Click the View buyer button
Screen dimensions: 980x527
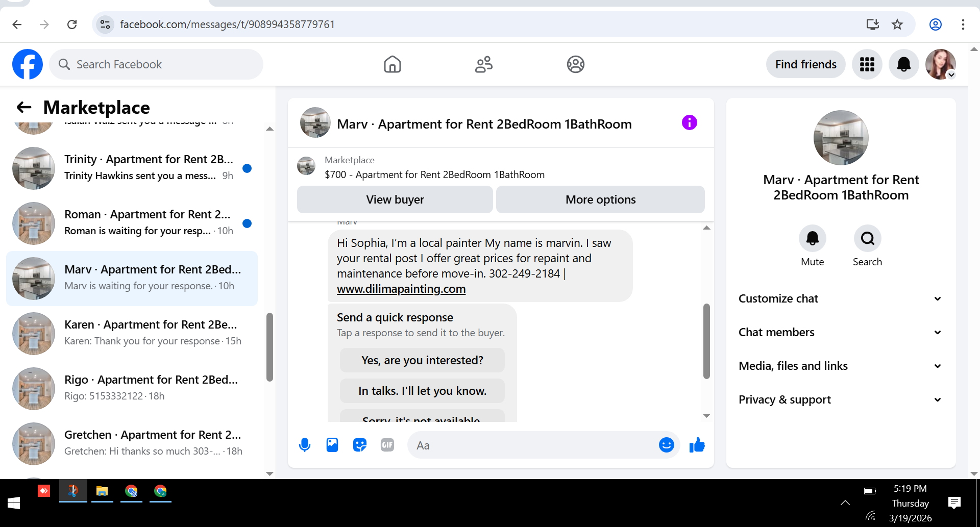(x=395, y=199)
